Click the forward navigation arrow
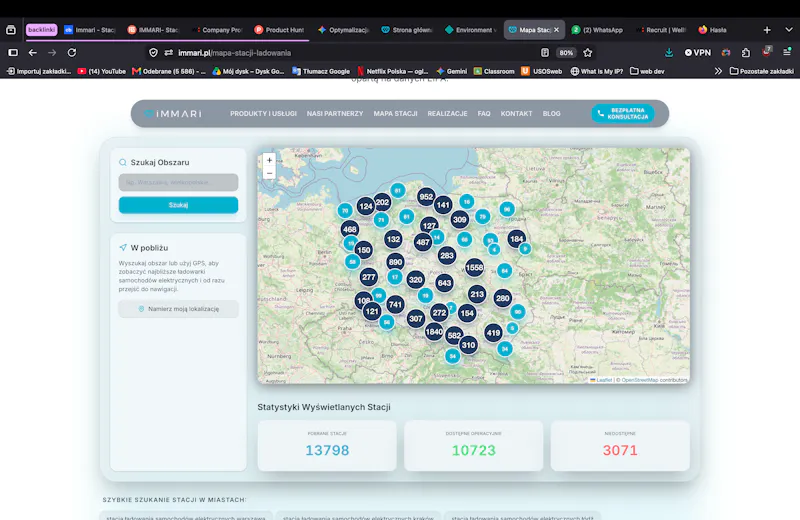Image resolution: width=800 pixels, height=520 pixels. [x=52, y=53]
